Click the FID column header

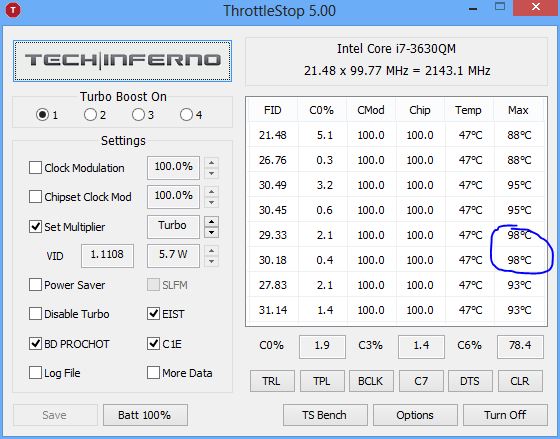(x=272, y=110)
